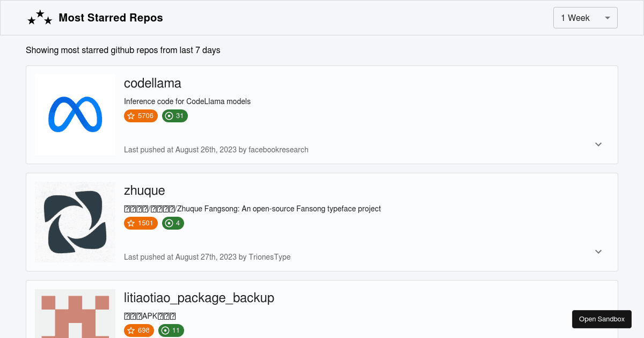Screen dimensions: 644x338
Task: Click the Meta infinity logo avatar
Action: coord(75,114)
